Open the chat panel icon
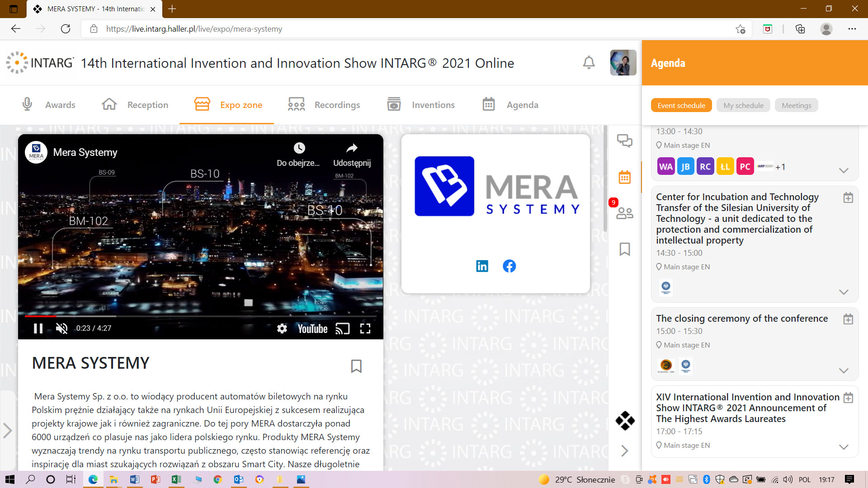Screen dimensions: 868x488 pos(625,141)
